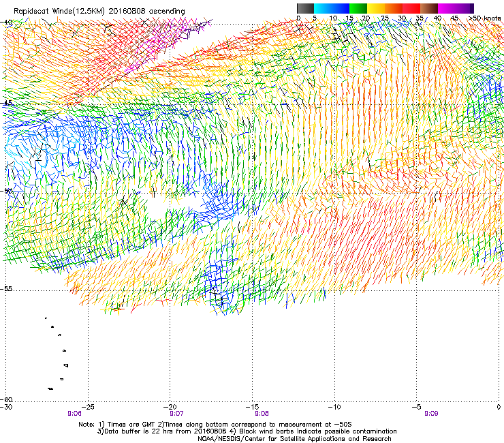The image size is (504, 443).
Task: Click the 'Data buffer is 22 hrs' note line
Action: 247,431
